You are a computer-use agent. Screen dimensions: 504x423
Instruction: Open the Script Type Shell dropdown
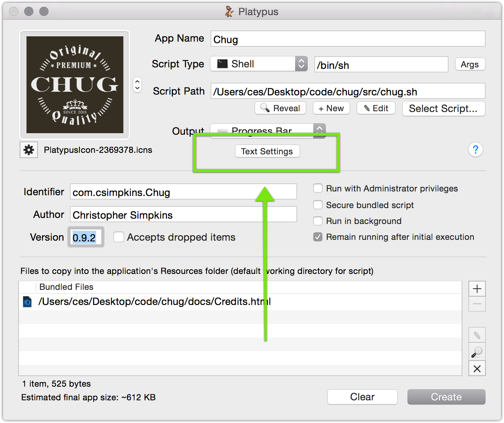[x=259, y=64]
